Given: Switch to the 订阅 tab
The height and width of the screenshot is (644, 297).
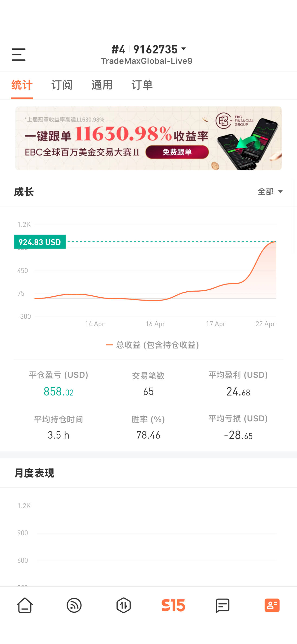Looking at the screenshot, I should click(x=62, y=85).
